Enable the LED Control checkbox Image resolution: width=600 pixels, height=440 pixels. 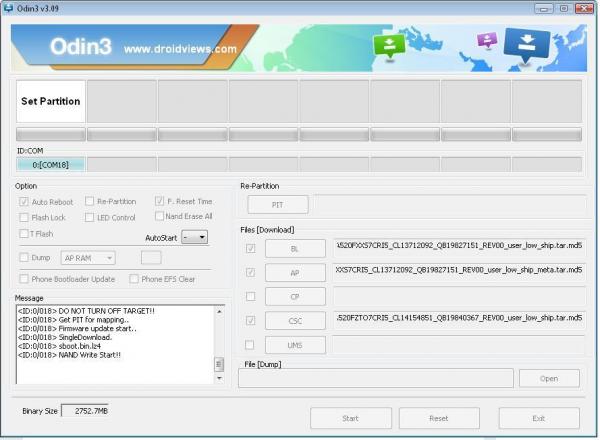pos(90,217)
